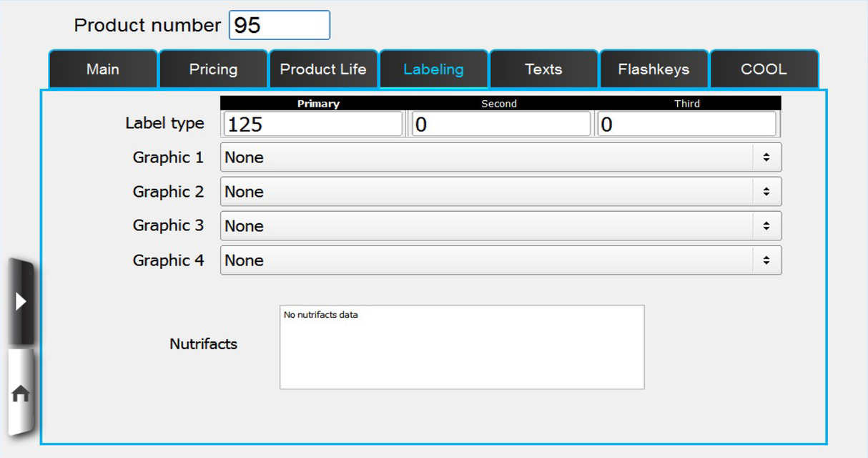
Task: Open the Product Life tab
Action: click(x=323, y=69)
